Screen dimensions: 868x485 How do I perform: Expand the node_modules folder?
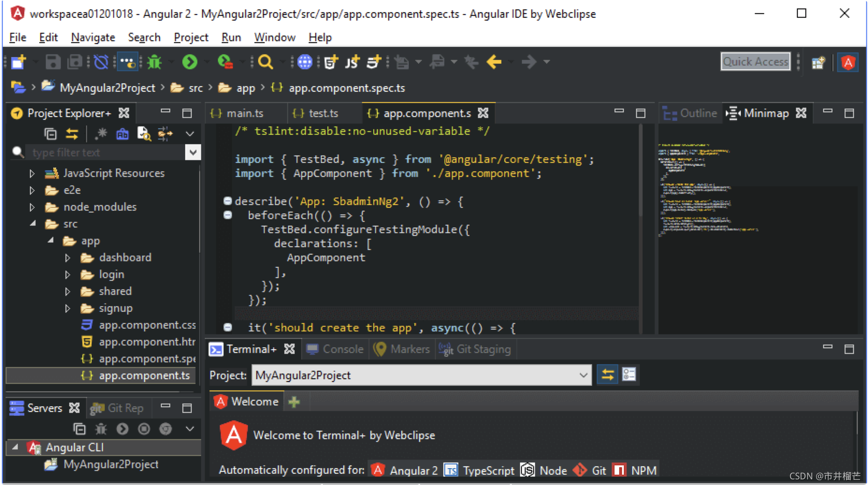pyautogui.click(x=32, y=207)
